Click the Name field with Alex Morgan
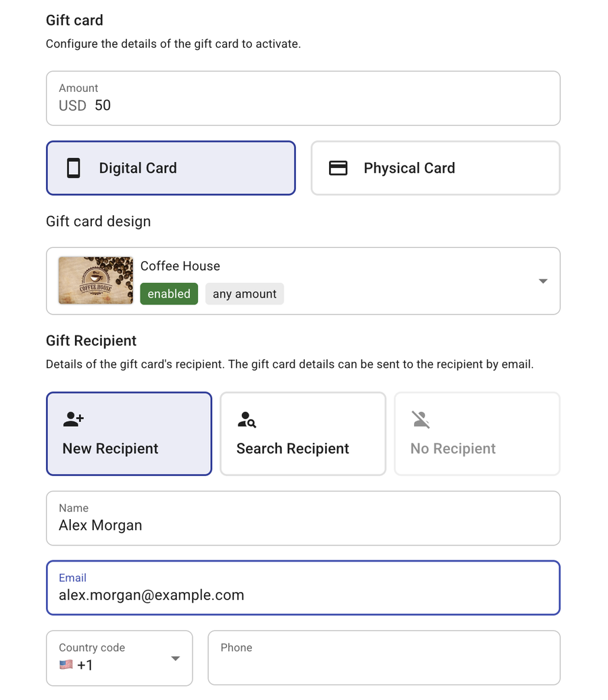608x700 pixels. 303,518
